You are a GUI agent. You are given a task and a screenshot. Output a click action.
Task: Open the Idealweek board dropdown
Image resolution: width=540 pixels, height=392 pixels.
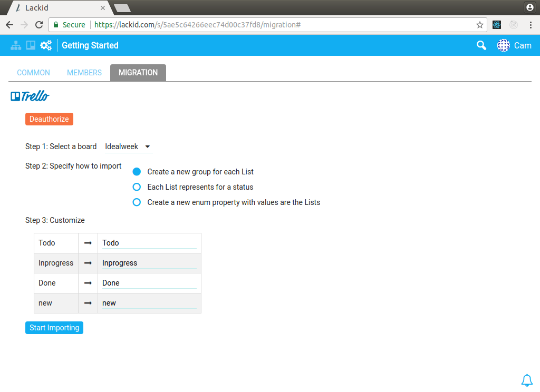tap(129, 146)
